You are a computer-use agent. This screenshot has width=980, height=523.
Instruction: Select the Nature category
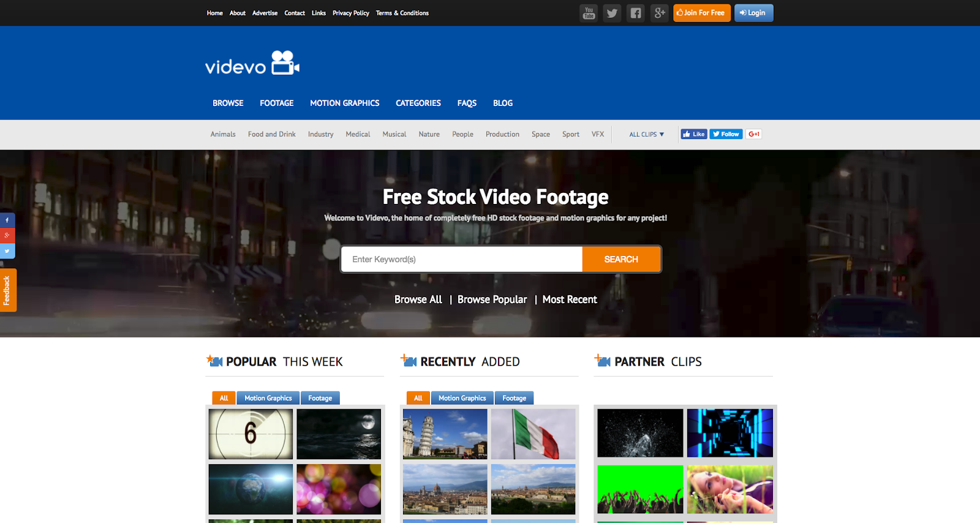click(x=429, y=134)
